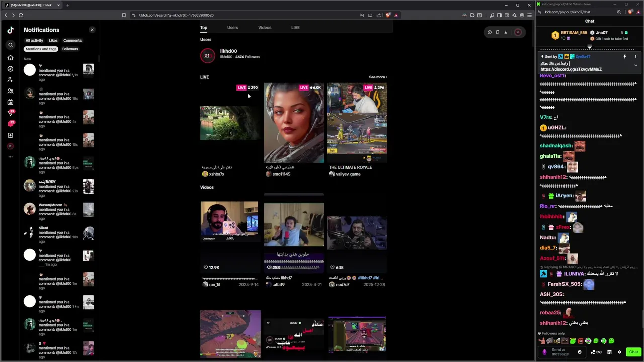Image resolution: width=644 pixels, height=362 pixels.
Task: Go to TikTok Home in sidebar
Action: point(10,58)
